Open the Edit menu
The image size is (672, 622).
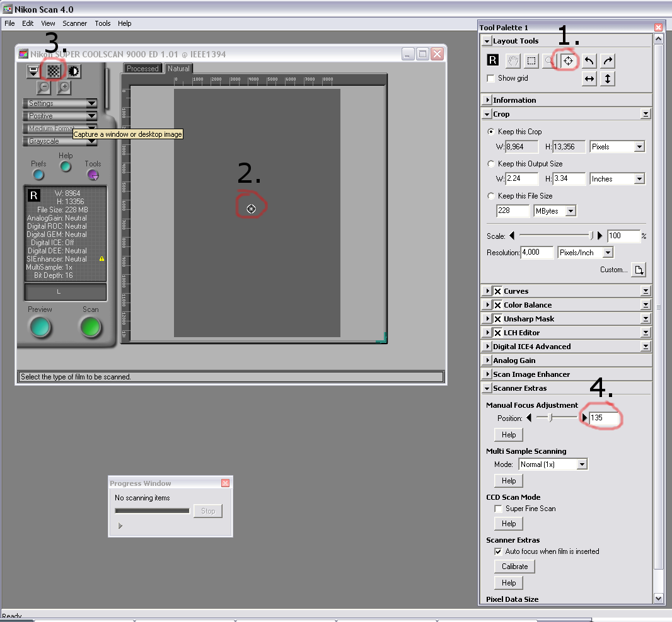(x=28, y=23)
